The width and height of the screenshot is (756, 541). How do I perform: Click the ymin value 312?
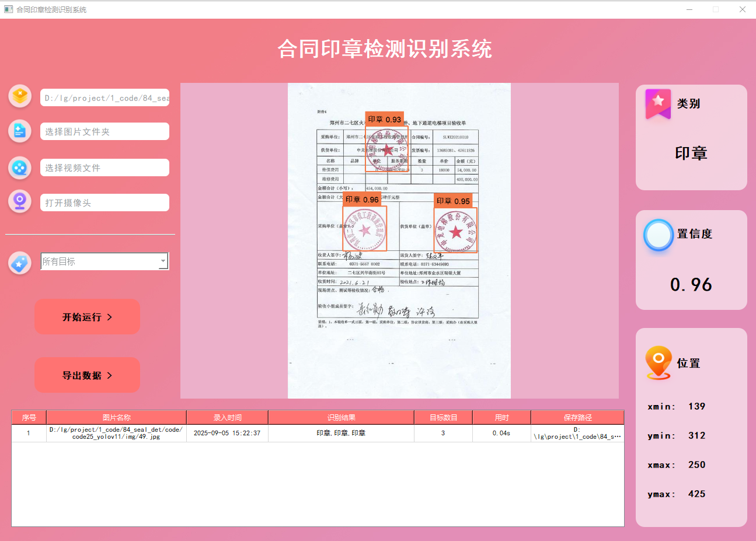click(696, 435)
